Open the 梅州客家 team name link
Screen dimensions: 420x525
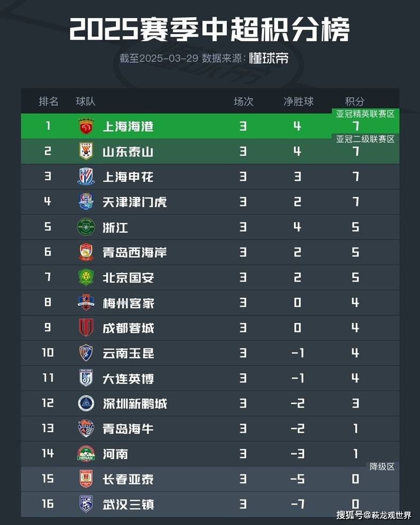click(128, 303)
